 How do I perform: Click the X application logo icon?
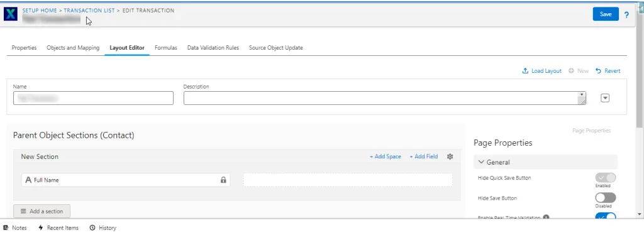10,14
